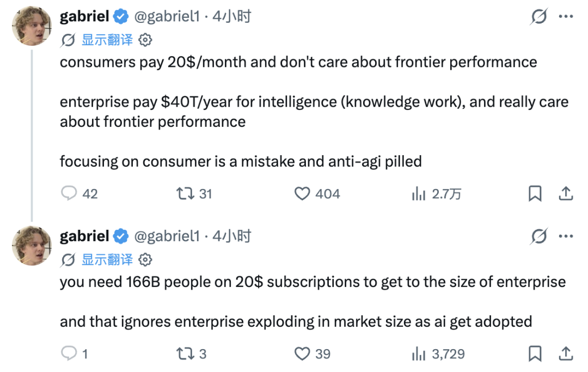Open three-dot more menu on second tweet

566,236
